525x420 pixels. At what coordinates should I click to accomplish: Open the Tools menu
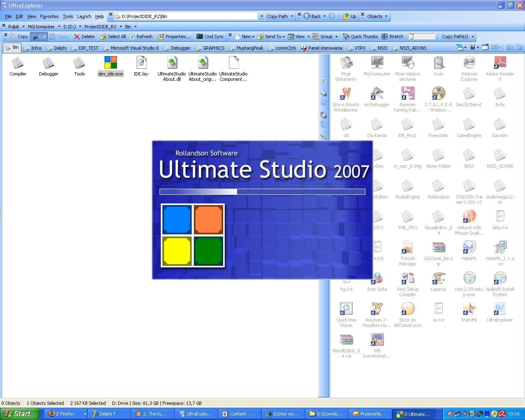[68, 16]
